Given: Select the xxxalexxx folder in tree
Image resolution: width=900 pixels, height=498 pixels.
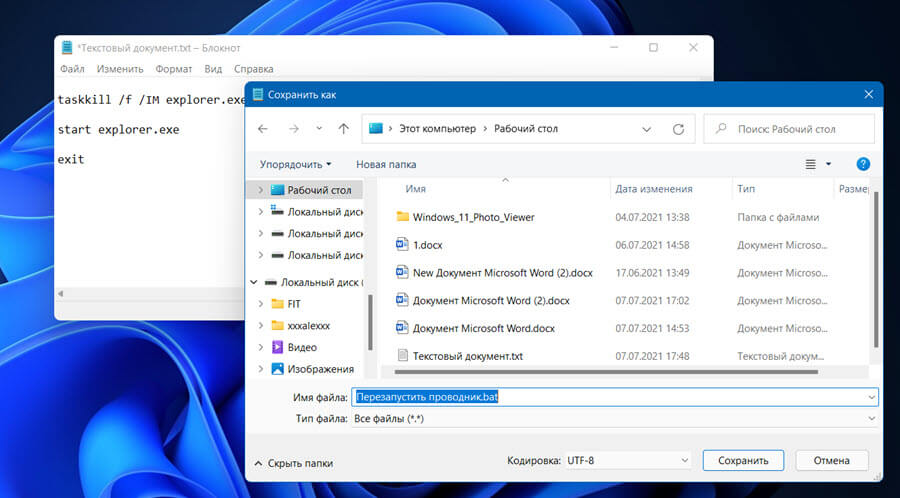Looking at the screenshot, I should (309, 326).
